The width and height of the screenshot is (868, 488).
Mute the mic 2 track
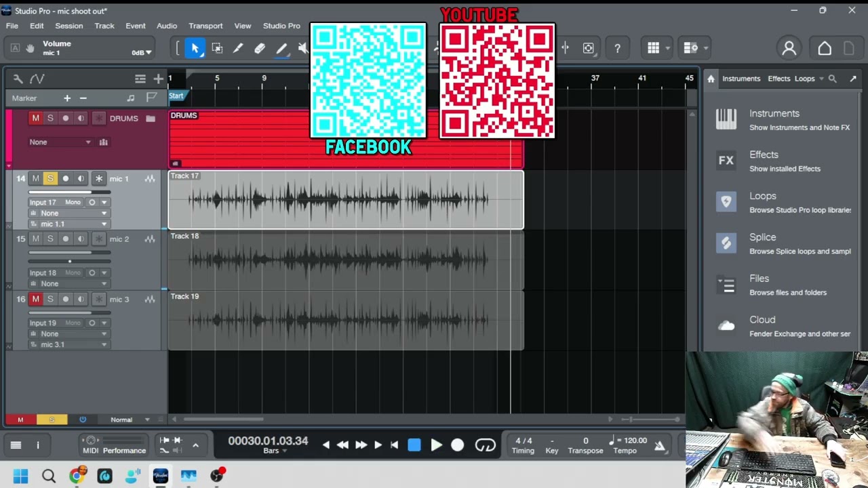point(36,239)
